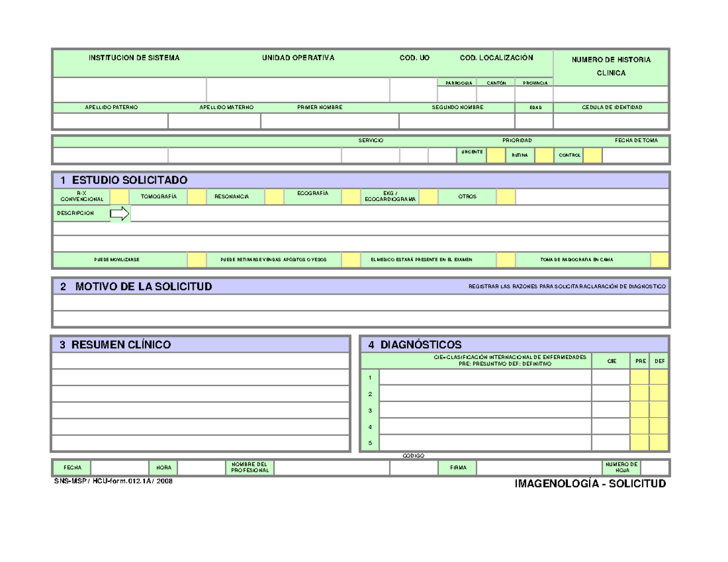Mark the Resonancia checkbox
The image size is (728, 562).
click(274, 196)
